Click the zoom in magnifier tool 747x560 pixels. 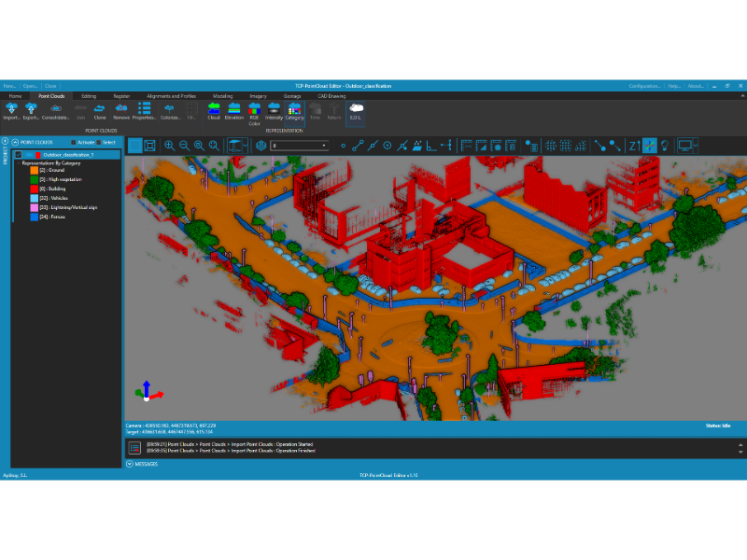click(169, 146)
